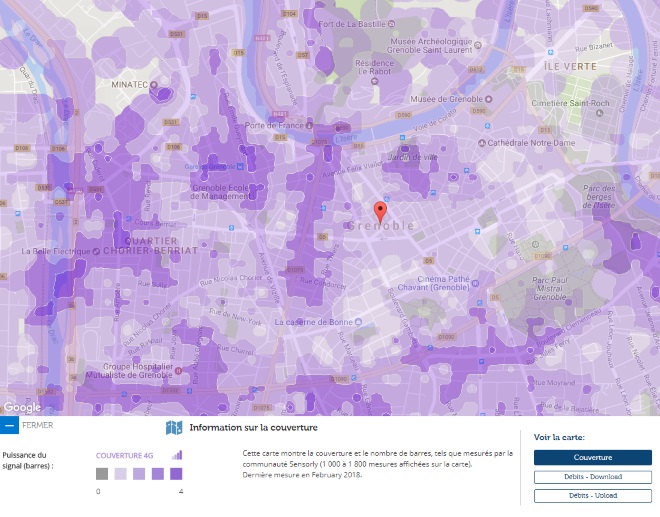Click the darkest purple four-bar swatch
The height and width of the screenshot is (517, 660).
(176, 474)
